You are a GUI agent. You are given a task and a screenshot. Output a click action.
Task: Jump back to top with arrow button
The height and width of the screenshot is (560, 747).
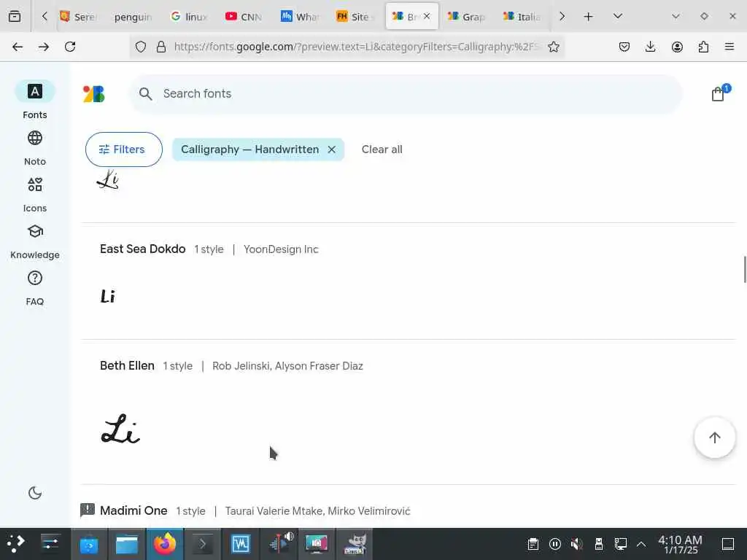point(714,437)
